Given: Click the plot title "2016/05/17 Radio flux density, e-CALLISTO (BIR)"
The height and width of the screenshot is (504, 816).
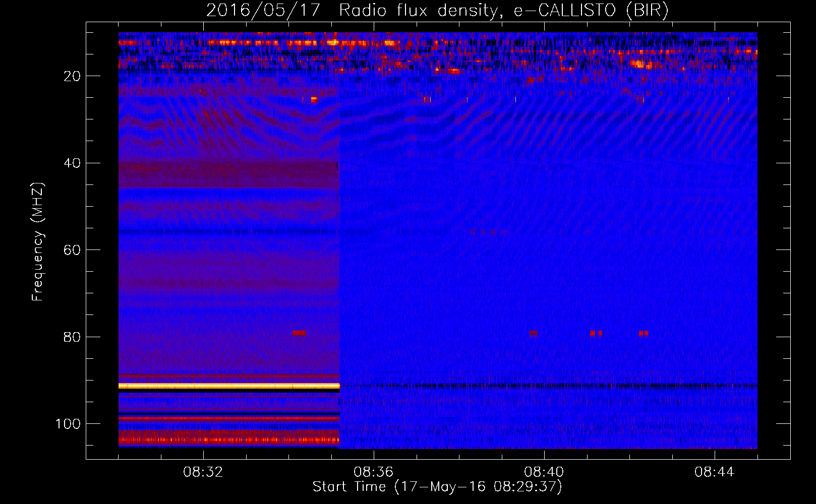Looking at the screenshot, I should coord(437,10).
